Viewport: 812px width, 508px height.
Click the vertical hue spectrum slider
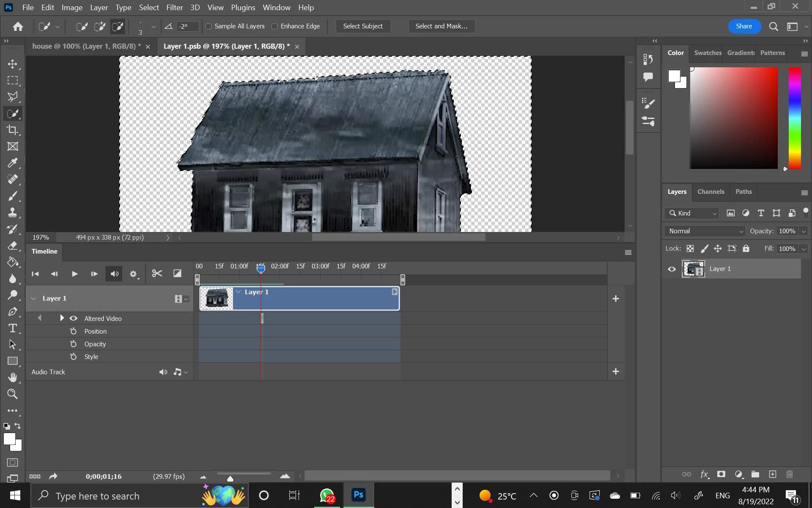[x=794, y=118]
